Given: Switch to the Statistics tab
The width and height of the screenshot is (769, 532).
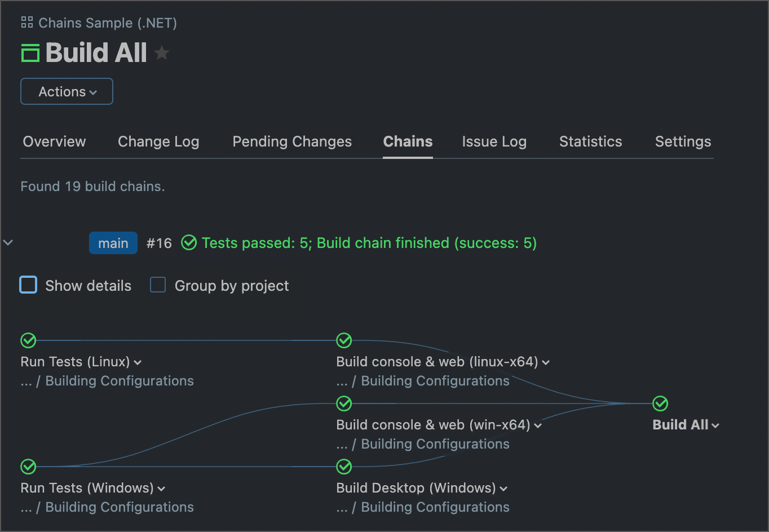Looking at the screenshot, I should coord(590,141).
